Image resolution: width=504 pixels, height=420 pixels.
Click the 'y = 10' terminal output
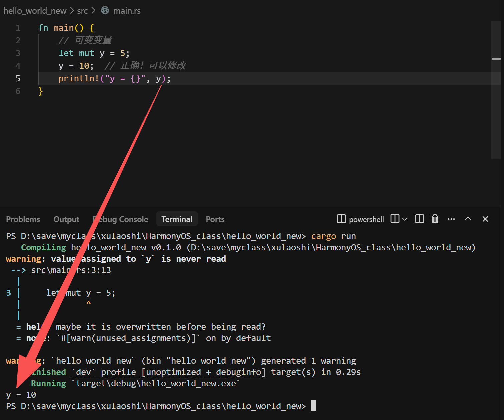21,395
